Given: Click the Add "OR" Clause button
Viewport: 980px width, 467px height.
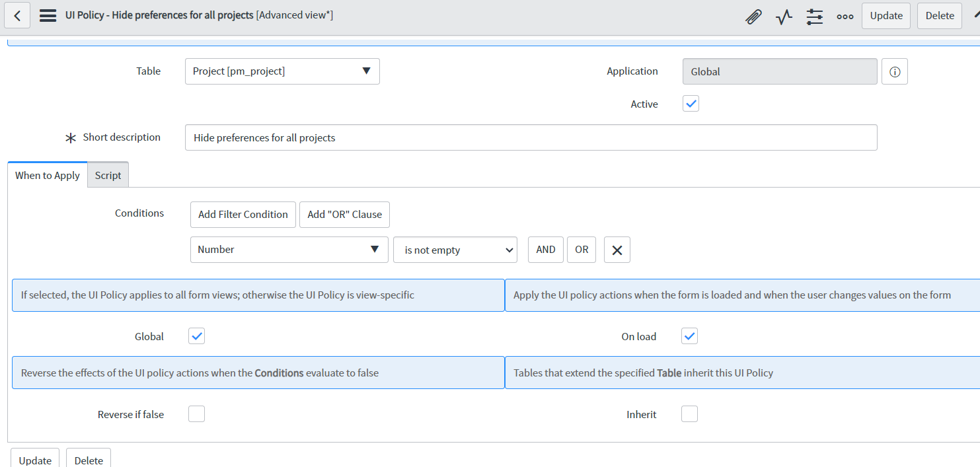Looking at the screenshot, I should (344, 214).
